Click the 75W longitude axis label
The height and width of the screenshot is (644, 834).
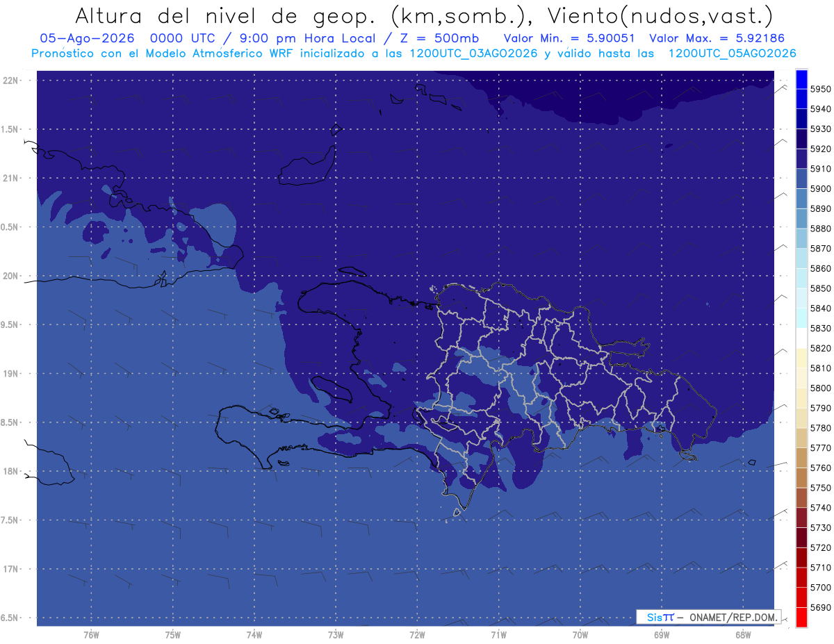[x=173, y=635]
